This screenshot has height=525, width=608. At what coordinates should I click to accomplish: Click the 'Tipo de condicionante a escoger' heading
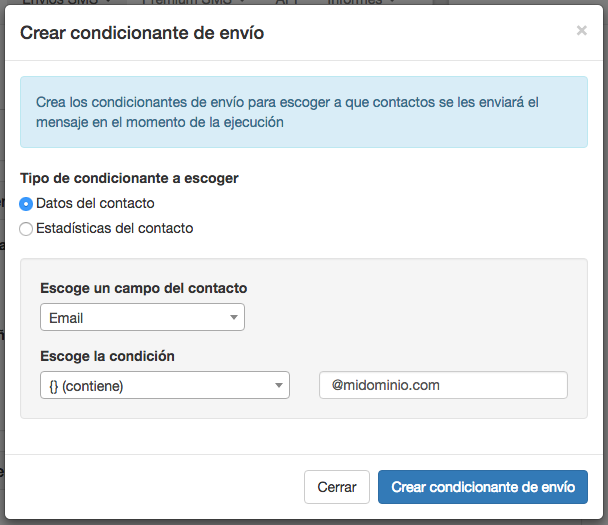(x=129, y=178)
